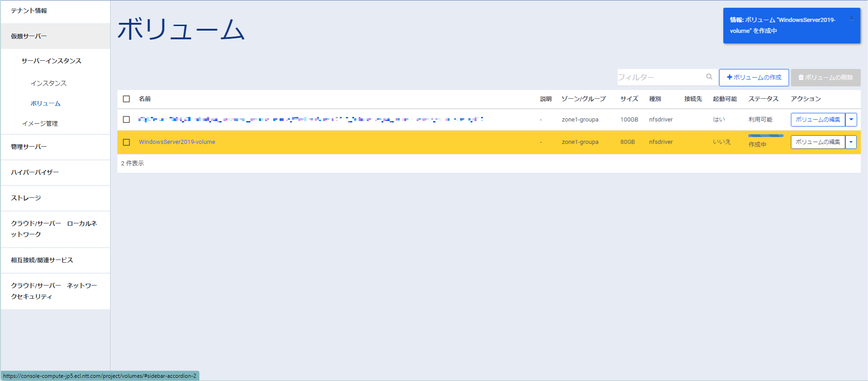Click ボリュームの削除 button
The height and width of the screenshot is (381, 868).
[826, 77]
